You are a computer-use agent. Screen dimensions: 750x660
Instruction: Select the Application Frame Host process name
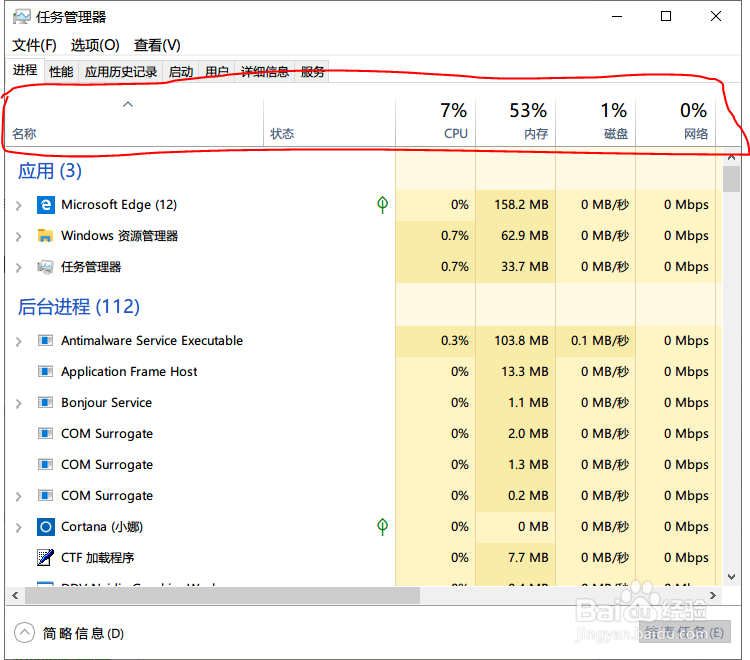click(129, 372)
